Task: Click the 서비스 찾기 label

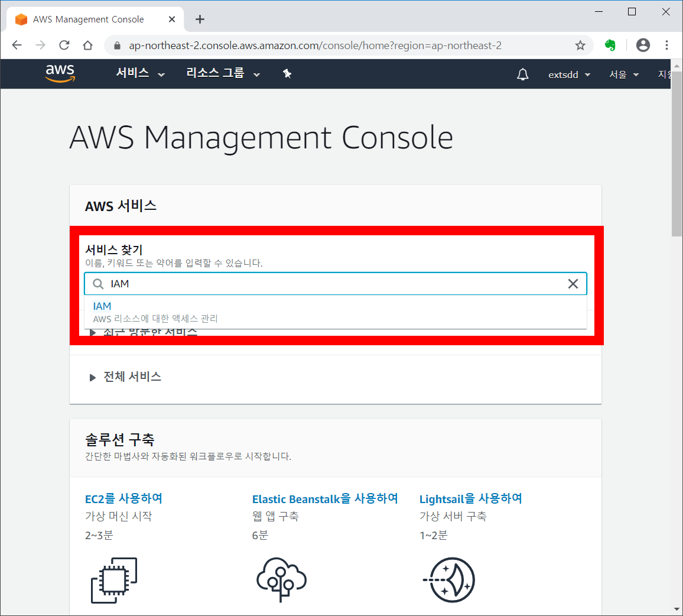Action: pos(113,250)
